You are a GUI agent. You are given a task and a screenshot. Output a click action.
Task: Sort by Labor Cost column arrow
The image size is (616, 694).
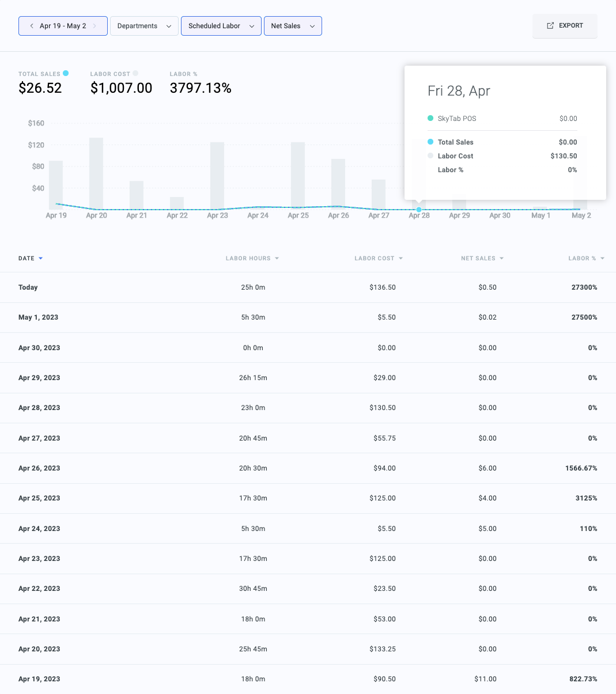pos(401,259)
